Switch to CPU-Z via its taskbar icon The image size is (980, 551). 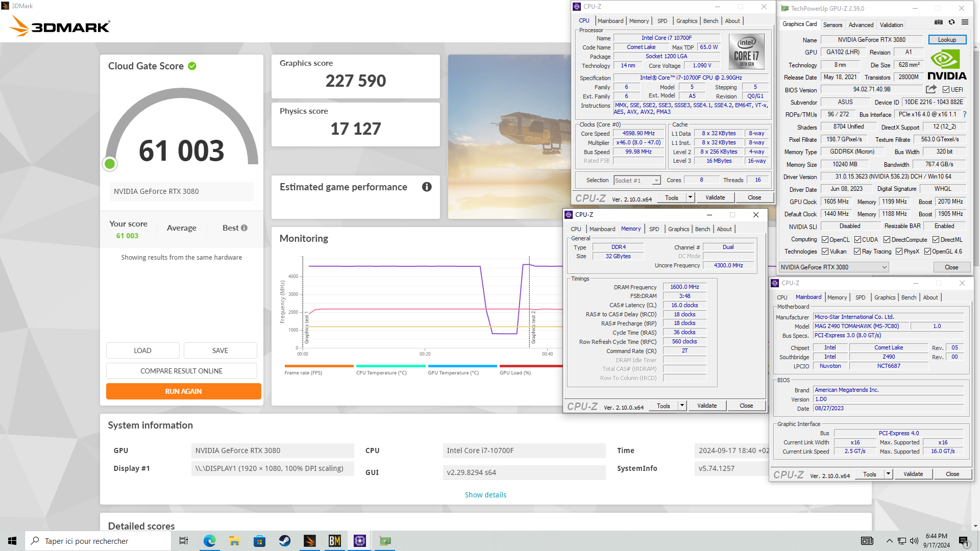coord(359,541)
